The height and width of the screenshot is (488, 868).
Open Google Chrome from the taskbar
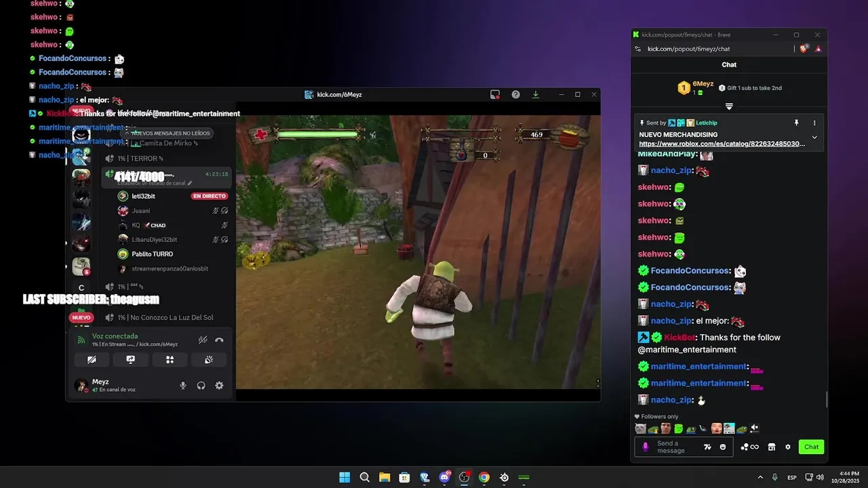tap(484, 477)
